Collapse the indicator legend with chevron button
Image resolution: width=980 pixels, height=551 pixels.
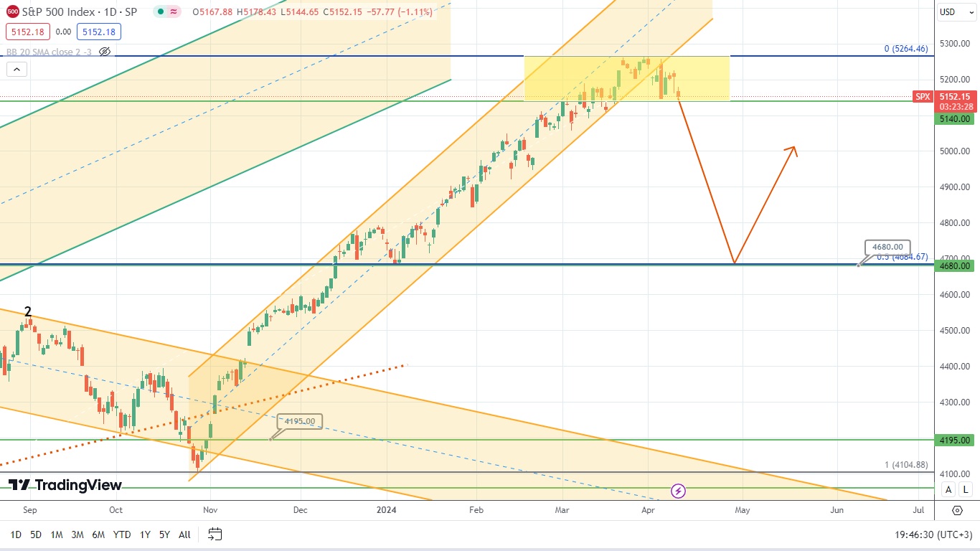[x=17, y=70]
